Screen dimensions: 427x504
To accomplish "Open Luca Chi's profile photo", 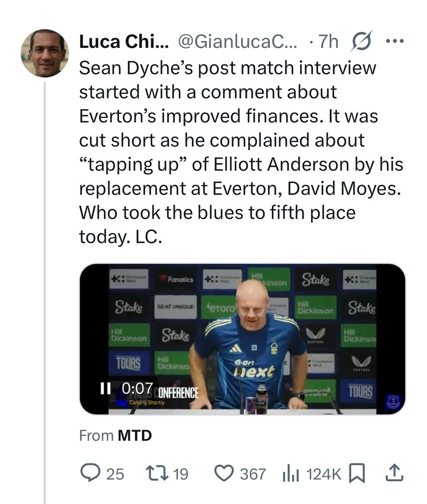I will click(44, 53).
